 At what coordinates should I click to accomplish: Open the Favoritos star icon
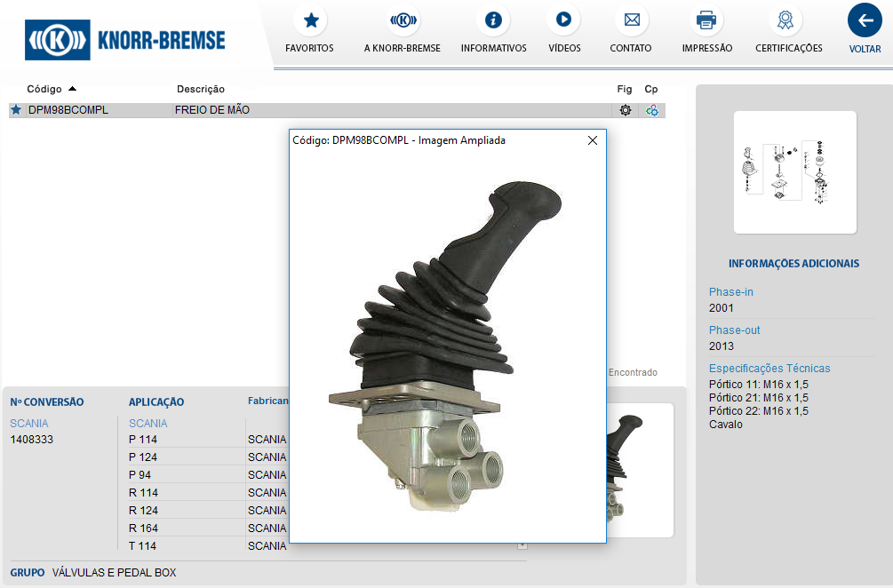tap(310, 20)
